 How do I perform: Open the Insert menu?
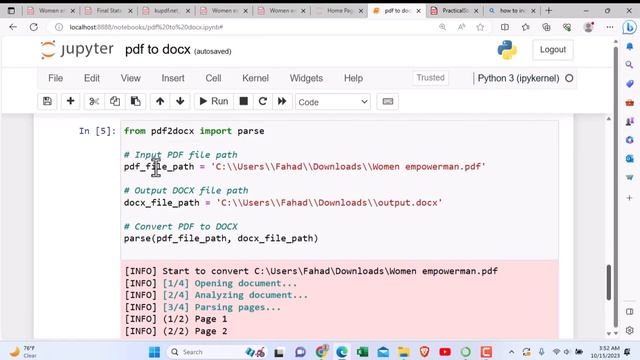173,78
